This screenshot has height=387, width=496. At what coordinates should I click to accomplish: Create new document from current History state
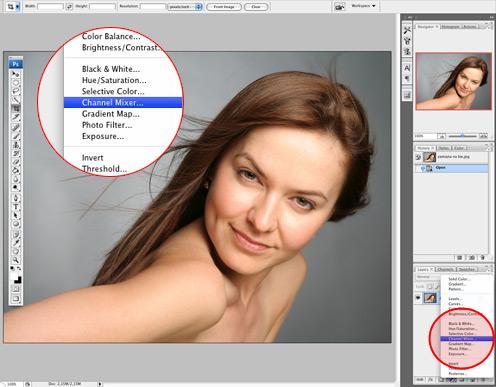(460, 258)
